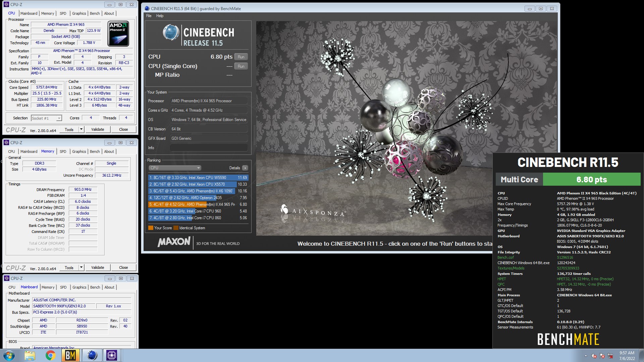
Task: Show hidden system tray icons
Action: click(x=586, y=356)
